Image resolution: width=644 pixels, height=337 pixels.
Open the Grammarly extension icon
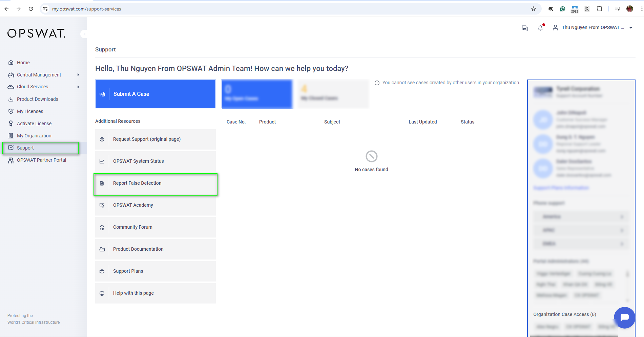(563, 9)
